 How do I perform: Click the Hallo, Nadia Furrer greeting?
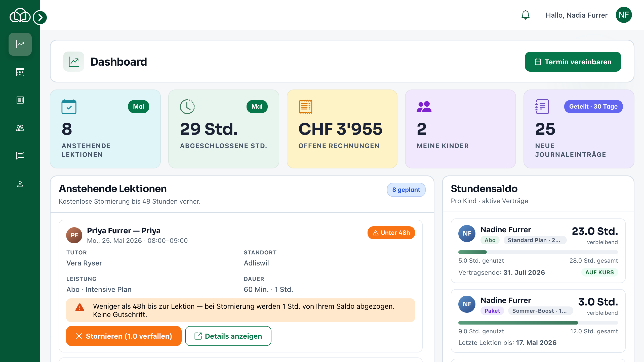pyautogui.click(x=576, y=15)
